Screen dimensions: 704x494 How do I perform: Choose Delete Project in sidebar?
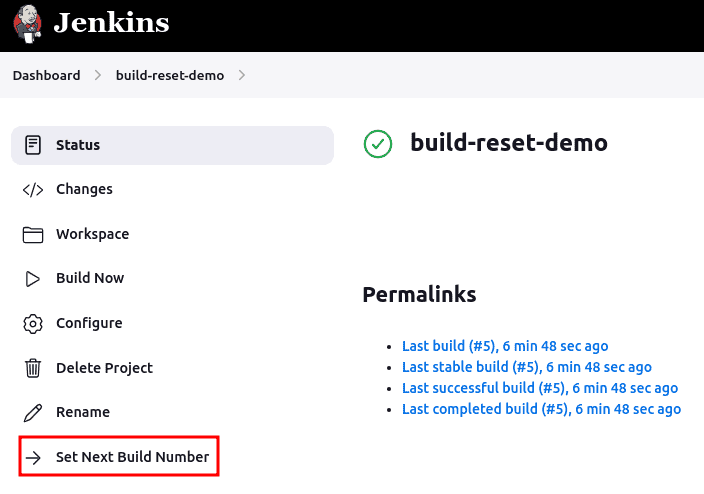pyautogui.click(x=104, y=368)
